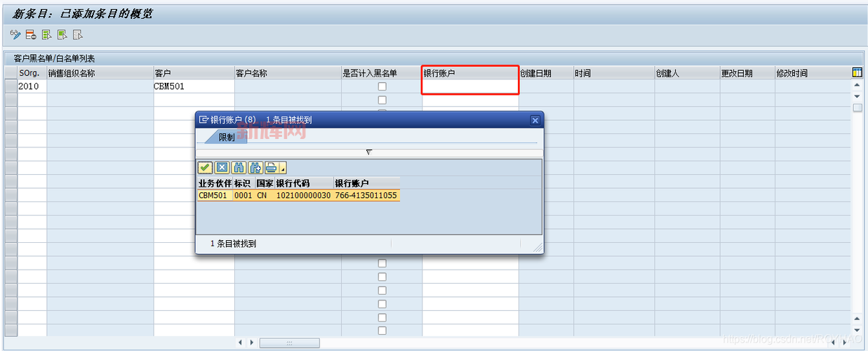The height and width of the screenshot is (351, 868).
Task: Click the select all entries icon
Action: (x=46, y=34)
